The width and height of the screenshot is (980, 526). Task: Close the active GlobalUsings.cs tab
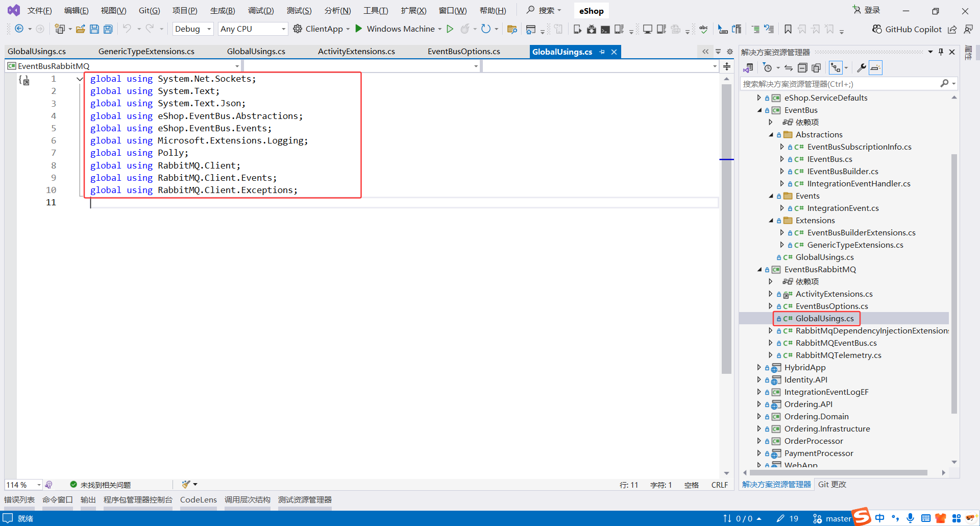(614, 52)
